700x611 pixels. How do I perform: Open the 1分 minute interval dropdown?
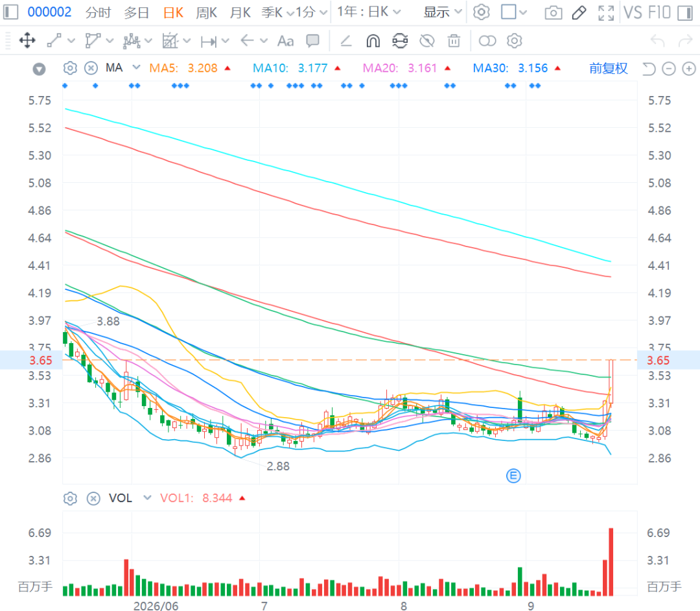point(311,12)
